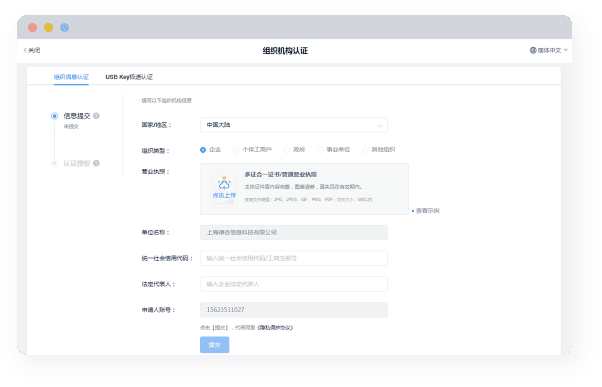Select the 信息提交 step indicator
Viewport: 602px width, 387px height.
(55, 116)
